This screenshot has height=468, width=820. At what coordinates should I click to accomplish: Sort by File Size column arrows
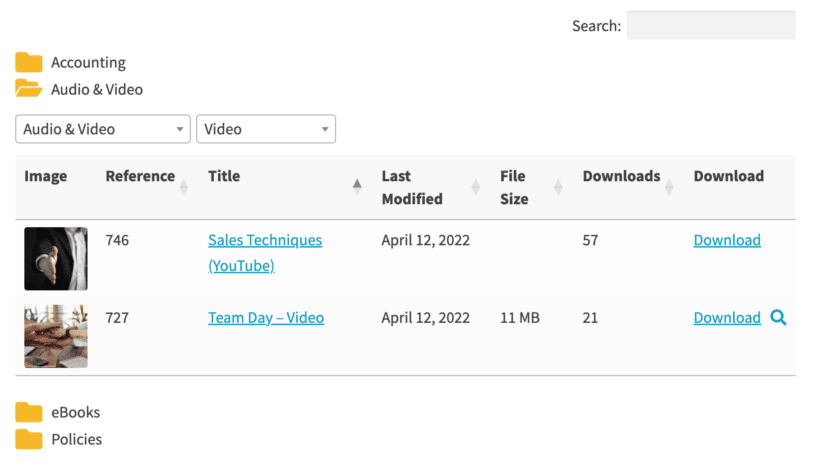pos(558,187)
